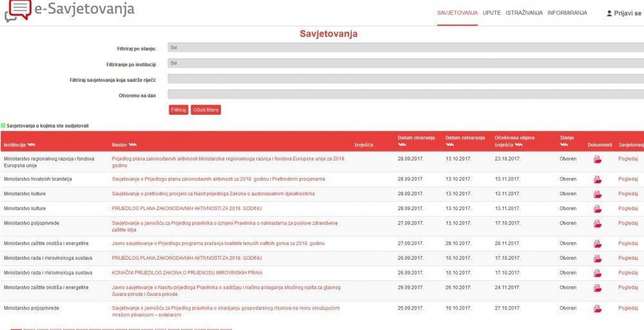This screenshot has height=330, width=644.
Task: Click the e-Savjetovanja logo icon
Action: [18, 10]
